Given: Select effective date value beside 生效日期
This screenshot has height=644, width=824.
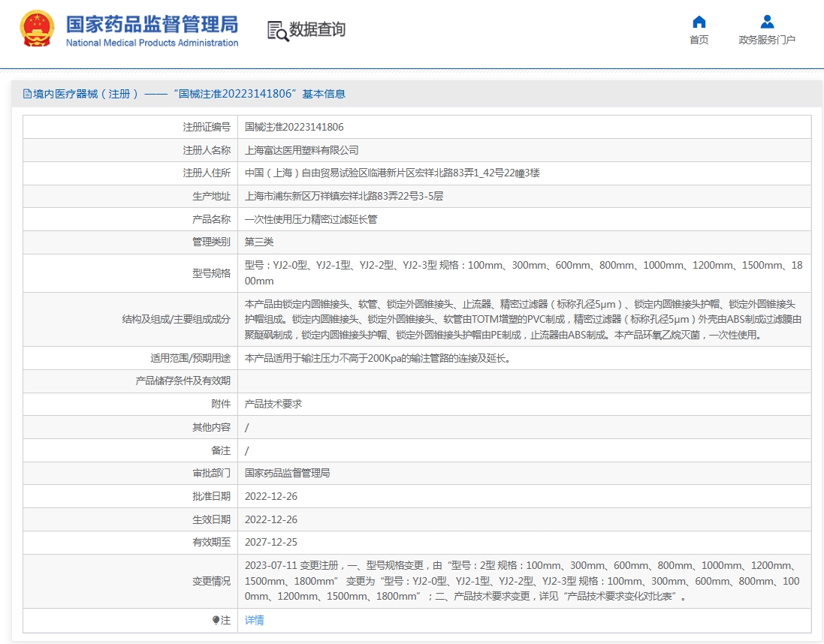Looking at the screenshot, I should (271, 519).
